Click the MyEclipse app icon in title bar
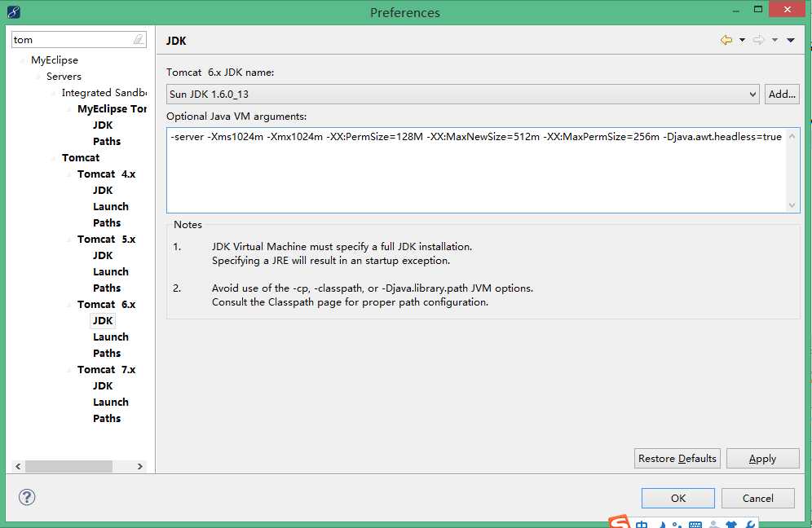Viewport: 812px width, 528px height. pyautogui.click(x=14, y=11)
